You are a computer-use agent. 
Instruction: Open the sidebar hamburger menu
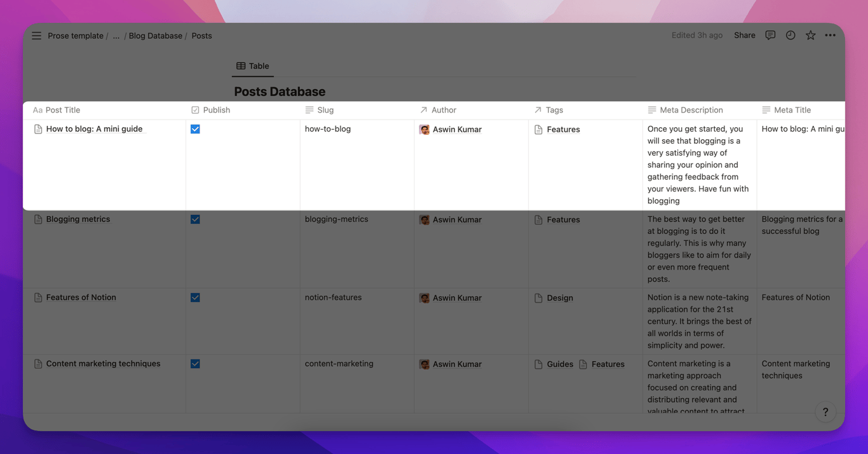tap(36, 36)
